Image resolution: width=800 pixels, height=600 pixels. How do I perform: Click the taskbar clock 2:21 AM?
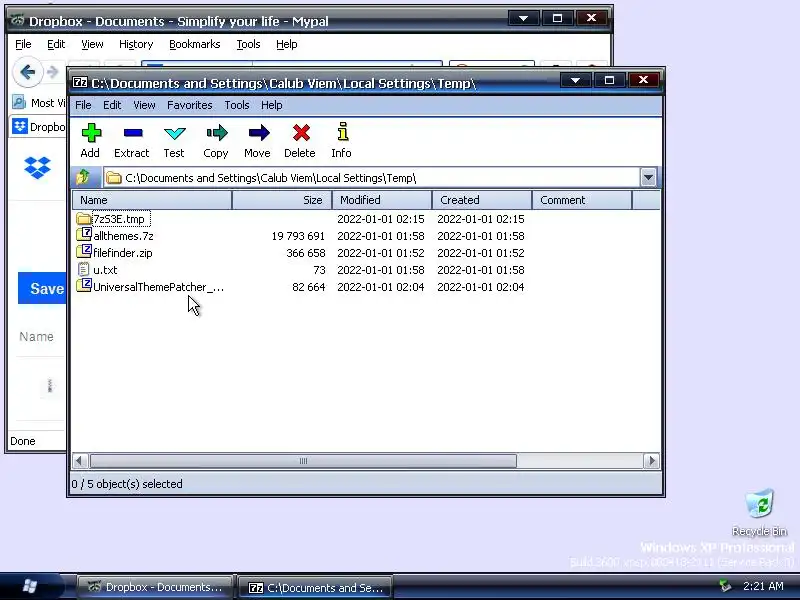coord(763,586)
